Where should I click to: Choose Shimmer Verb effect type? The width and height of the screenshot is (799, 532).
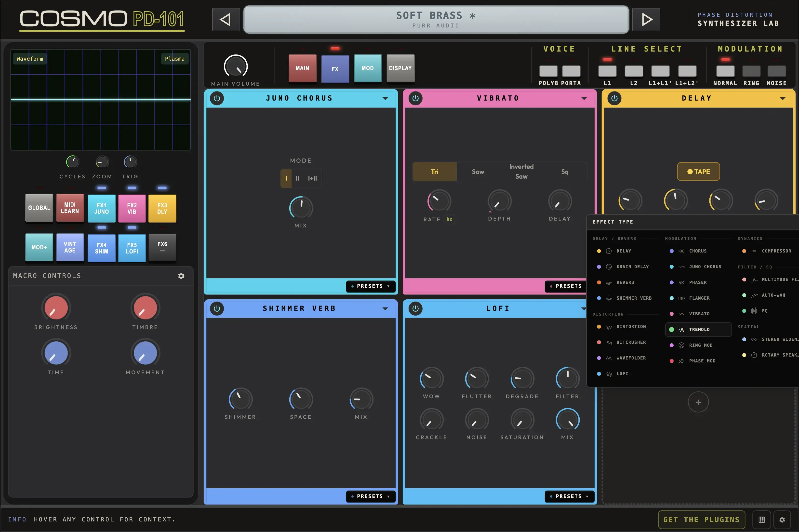click(x=626, y=298)
